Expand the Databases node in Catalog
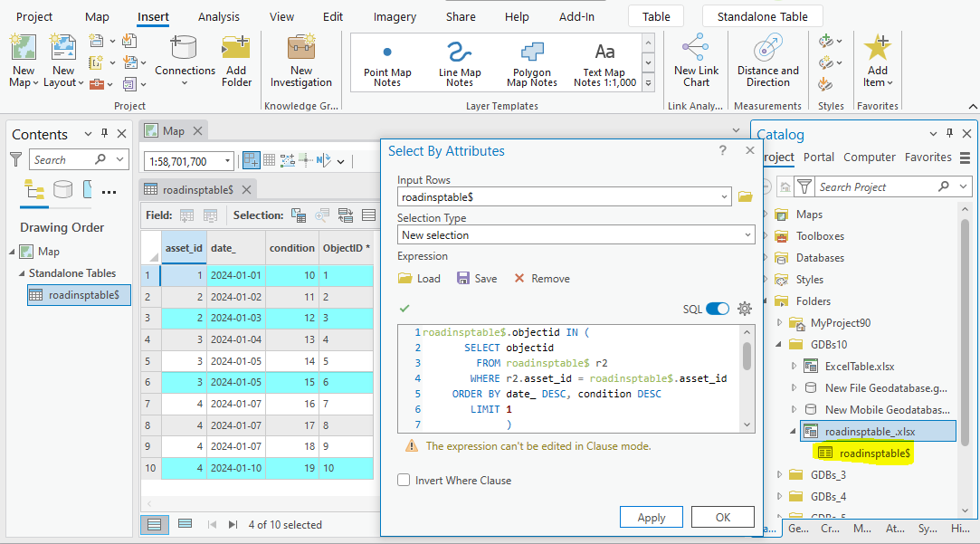This screenshot has width=980, height=544. pyautogui.click(x=766, y=258)
